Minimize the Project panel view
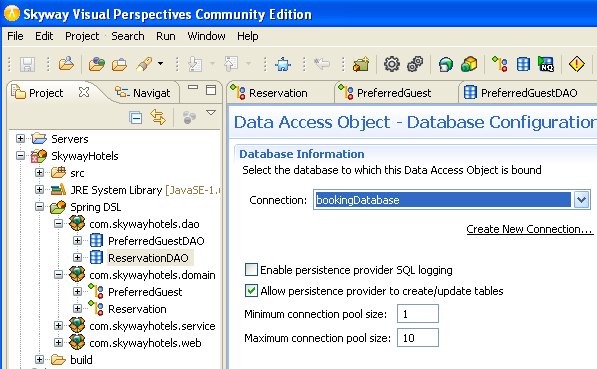This screenshot has width=597, height=369. click(193, 88)
